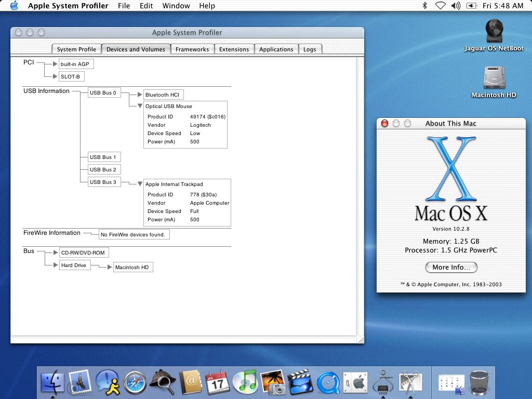The width and height of the screenshot is (532, 399).
Task: Select Macintosh HD desktop drive icon
Action: [494, 82]
